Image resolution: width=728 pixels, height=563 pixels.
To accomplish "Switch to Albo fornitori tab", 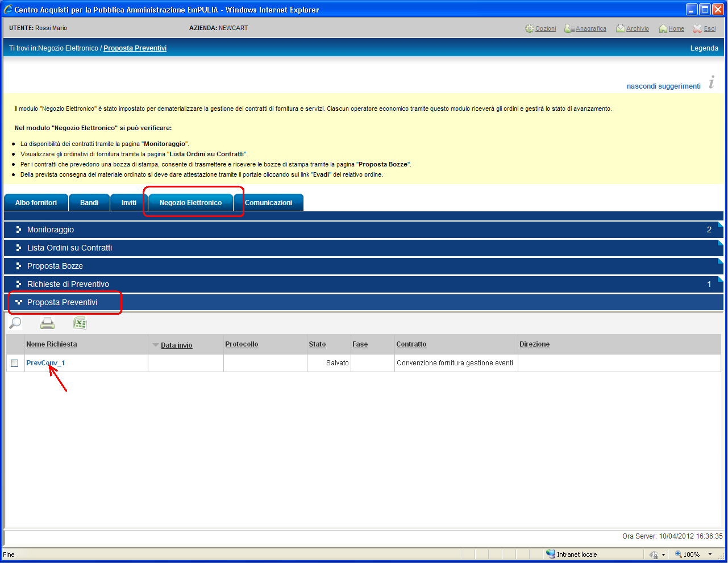I will click(x=36, y=202).
